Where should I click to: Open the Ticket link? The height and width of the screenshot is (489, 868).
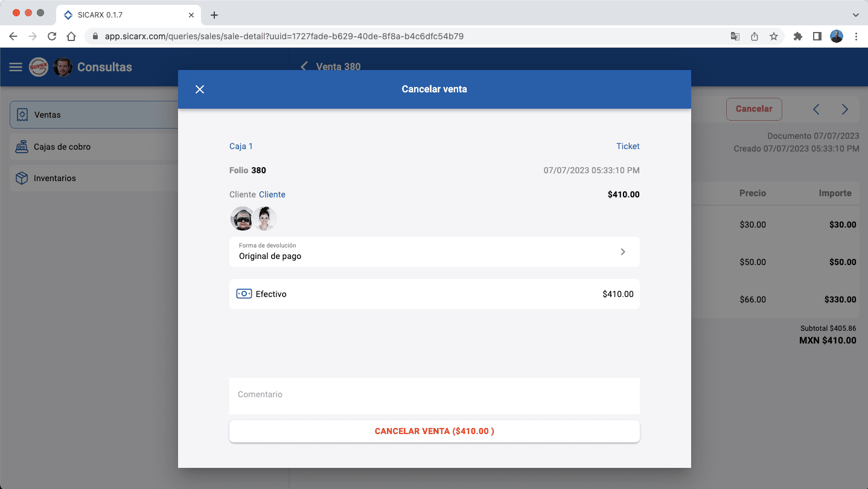pos(627,146)
